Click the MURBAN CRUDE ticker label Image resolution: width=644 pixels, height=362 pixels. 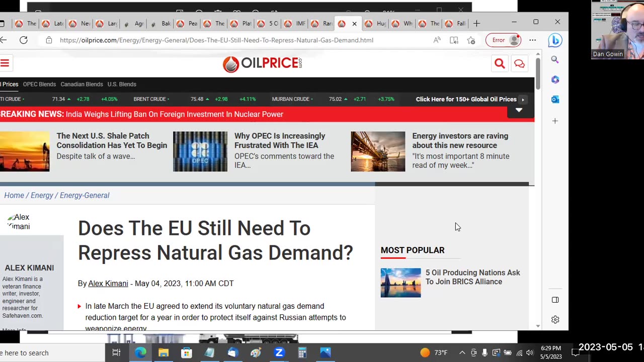pyautogui.click(x=291, y=99)
